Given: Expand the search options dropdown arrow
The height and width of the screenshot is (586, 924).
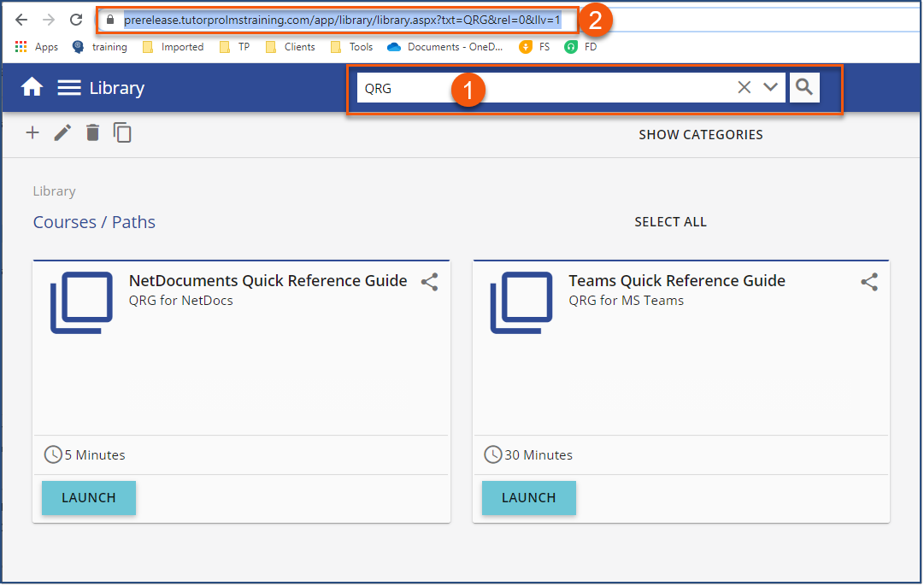Looking at the screenshot, I should pyautogui.click(x=770, y=88).
